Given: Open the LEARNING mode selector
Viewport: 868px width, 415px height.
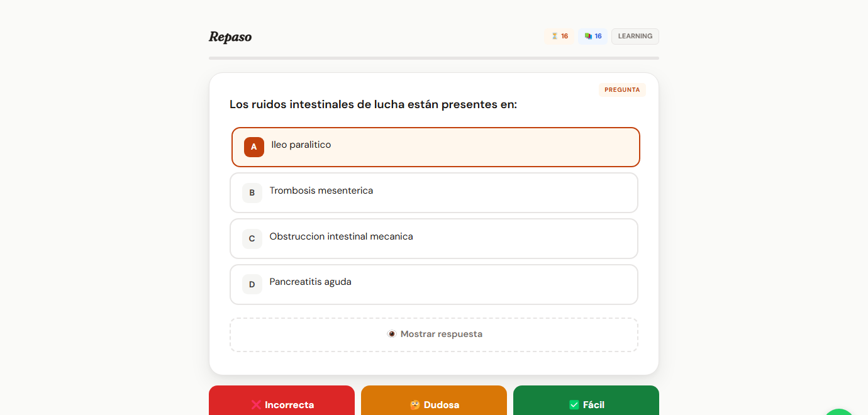Looking at the screenshot, I should coord(635,36).
